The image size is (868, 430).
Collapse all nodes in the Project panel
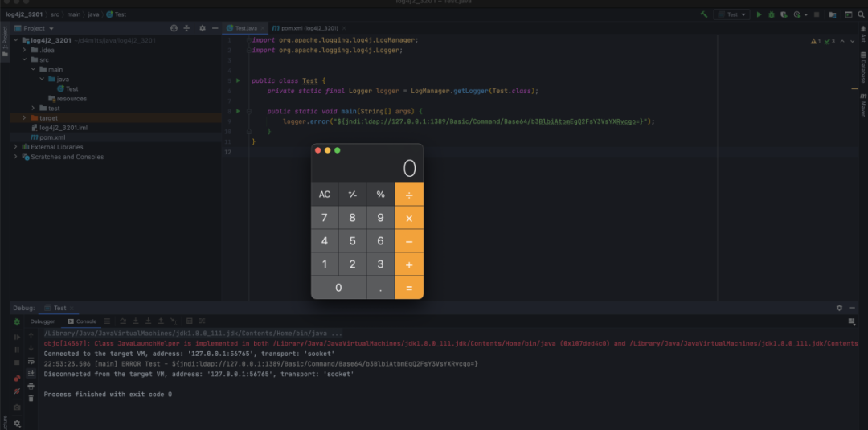click(x=186, y=28)
